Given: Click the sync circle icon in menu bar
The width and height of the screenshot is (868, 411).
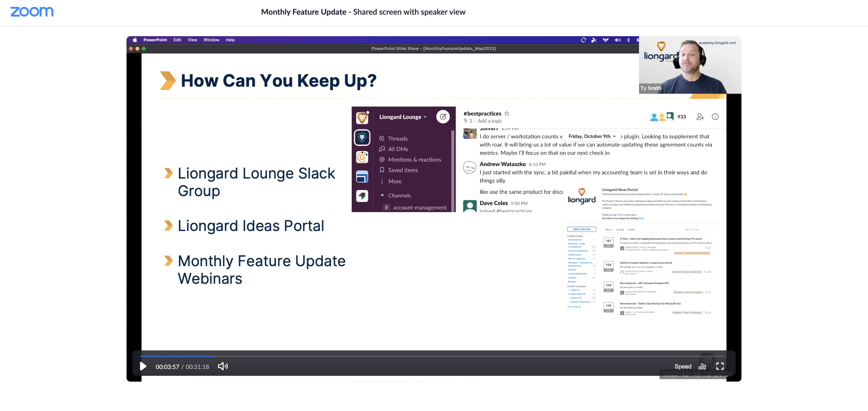Looking at the screenshot, I should point(583,40).
